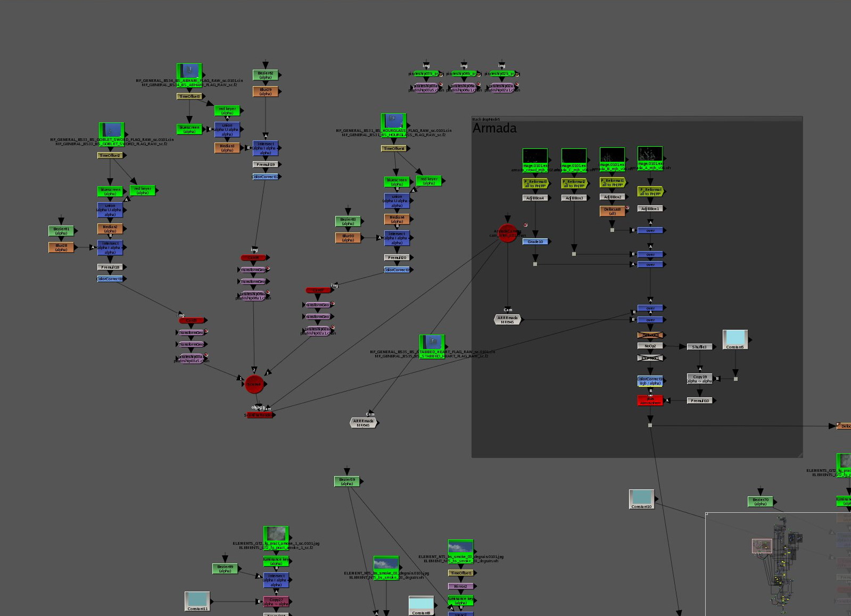Select the AdjBBox1 node
Viewport: 851px width, 616px height.
point(650,209)
